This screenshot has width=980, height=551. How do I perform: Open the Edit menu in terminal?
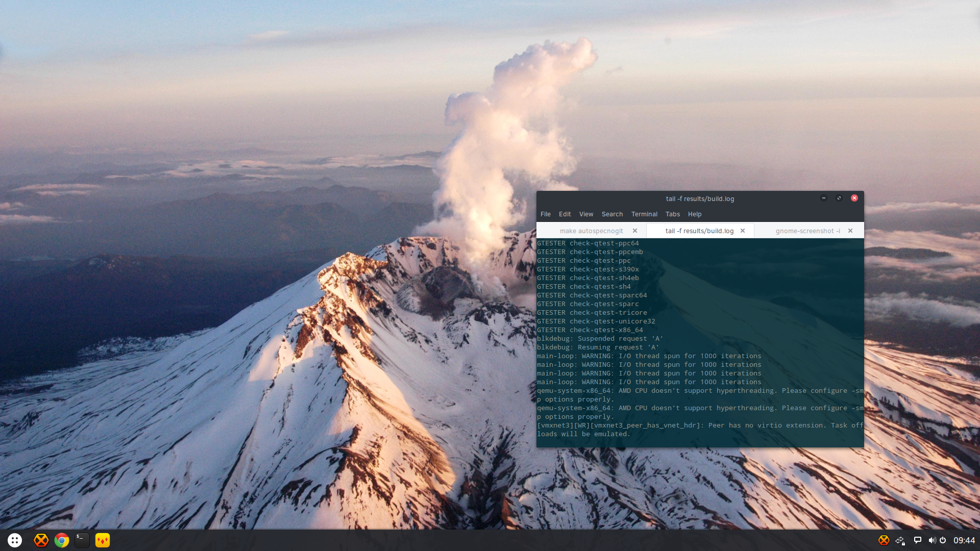[x=565, y=214]
